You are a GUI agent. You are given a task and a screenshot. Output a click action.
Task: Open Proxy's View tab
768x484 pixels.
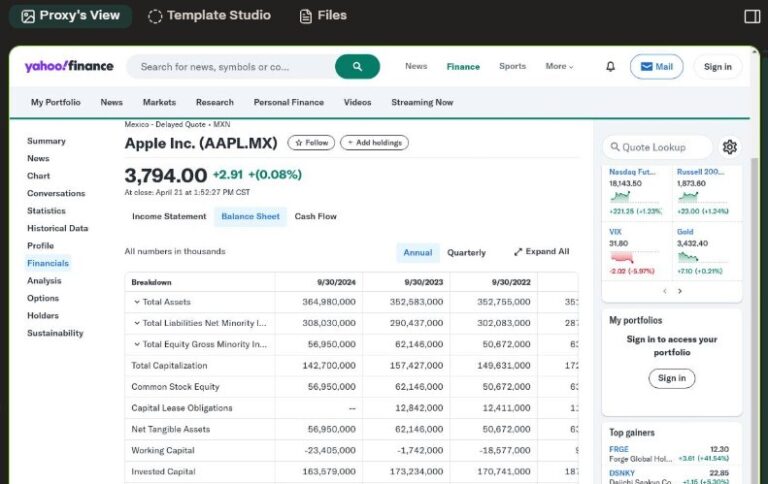71,16
